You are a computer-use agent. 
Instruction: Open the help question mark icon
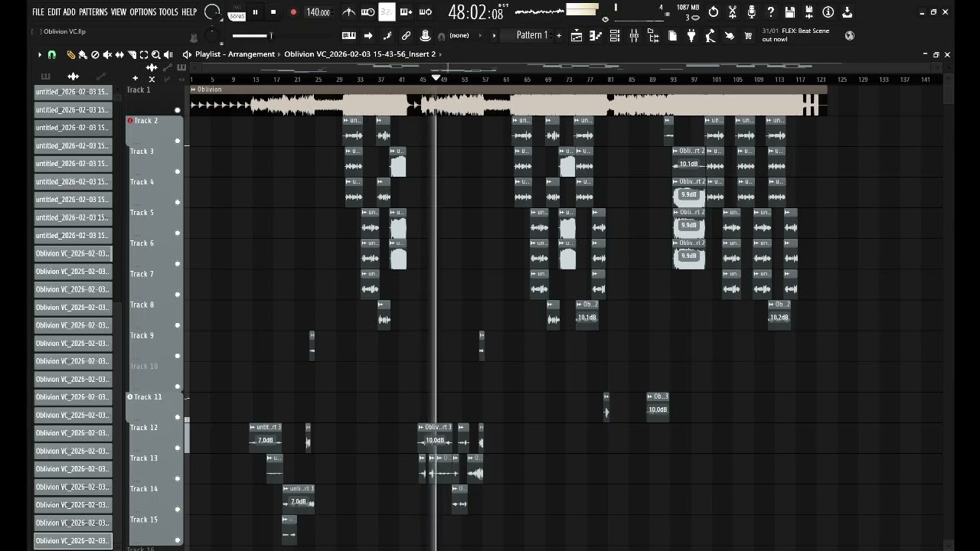coord(771,12)
